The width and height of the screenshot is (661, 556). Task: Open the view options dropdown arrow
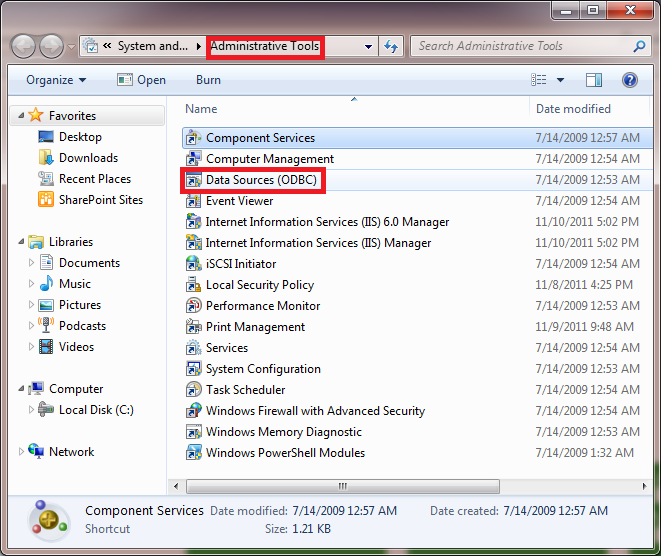click(560, 80)
